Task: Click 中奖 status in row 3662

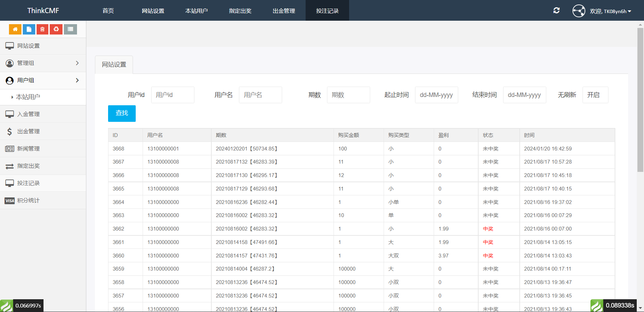Action: pos(488,229)
